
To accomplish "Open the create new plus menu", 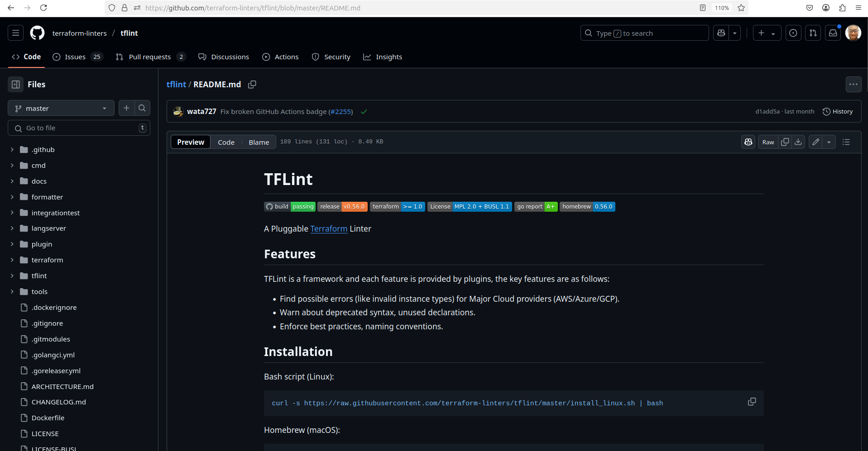I will [767, 33].
